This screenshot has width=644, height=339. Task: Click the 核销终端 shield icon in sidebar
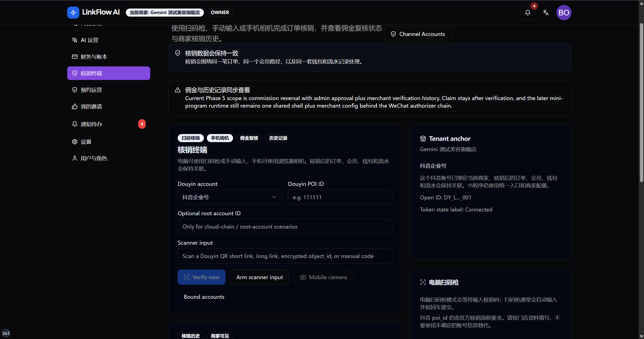(75, 73)
